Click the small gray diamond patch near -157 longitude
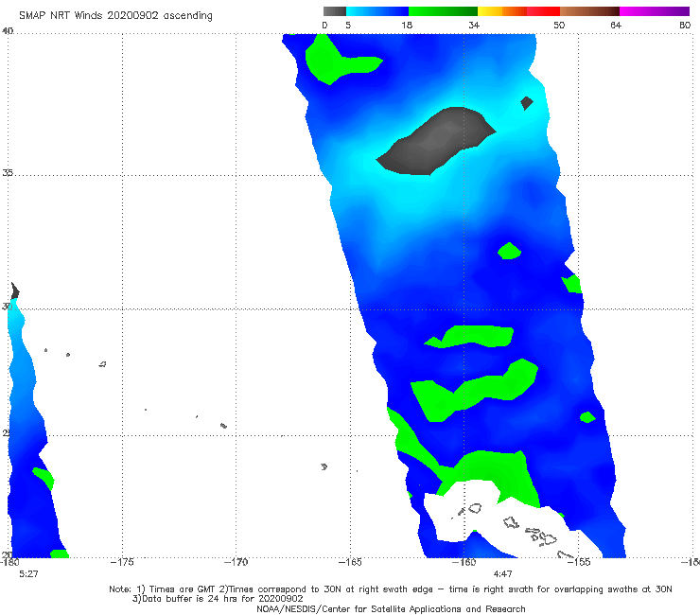 point(527,103)
